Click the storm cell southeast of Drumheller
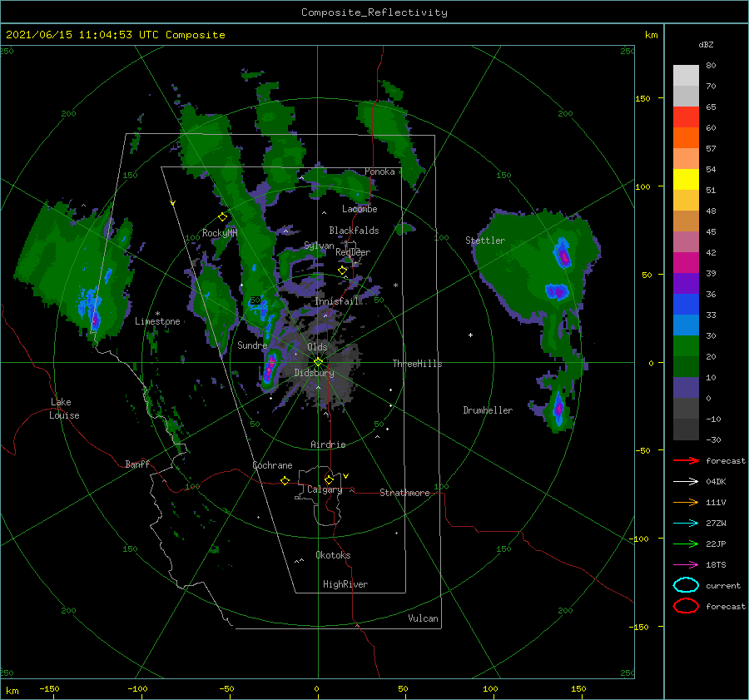Viewport: 749px width, 700px height. tap(559, 409)
